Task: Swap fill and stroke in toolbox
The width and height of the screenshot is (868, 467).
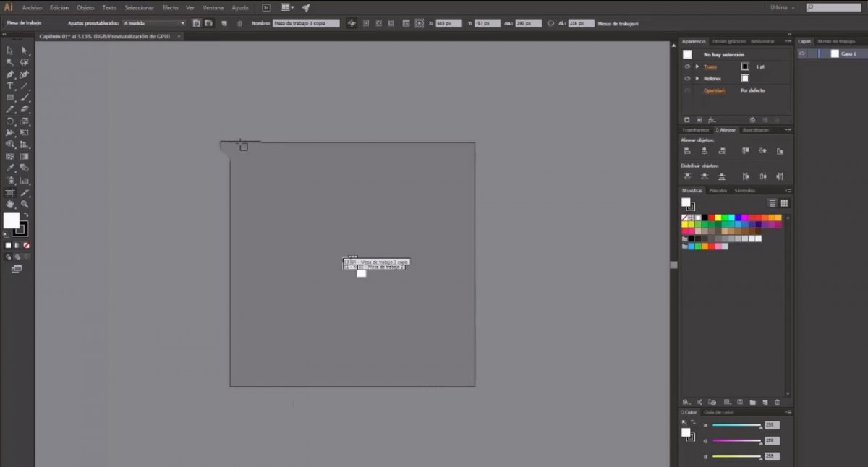Action: pos(26,215)
